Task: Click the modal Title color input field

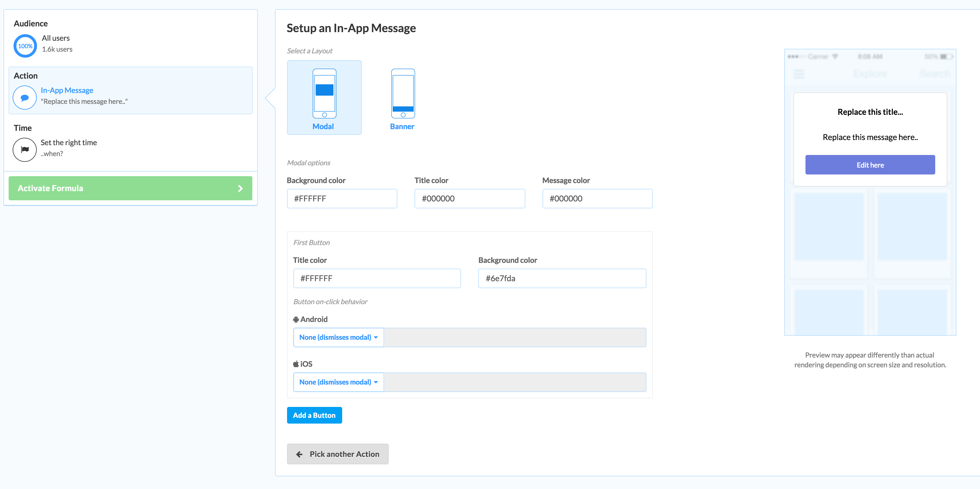Action: point(469,199)
